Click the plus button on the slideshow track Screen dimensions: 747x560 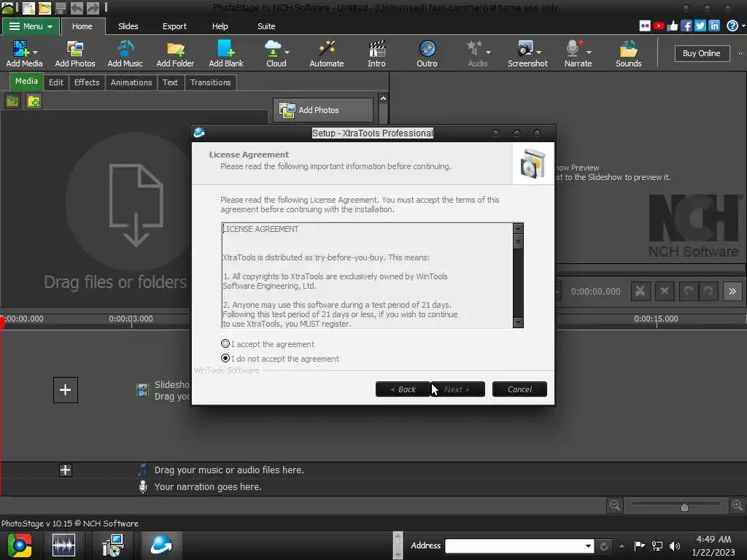point(65,389)
